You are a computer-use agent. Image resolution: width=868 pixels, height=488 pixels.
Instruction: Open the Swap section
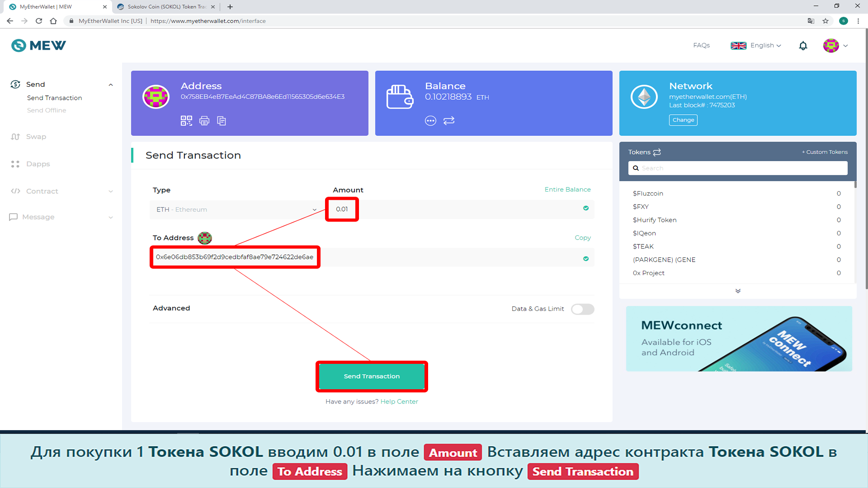[36, 137]
